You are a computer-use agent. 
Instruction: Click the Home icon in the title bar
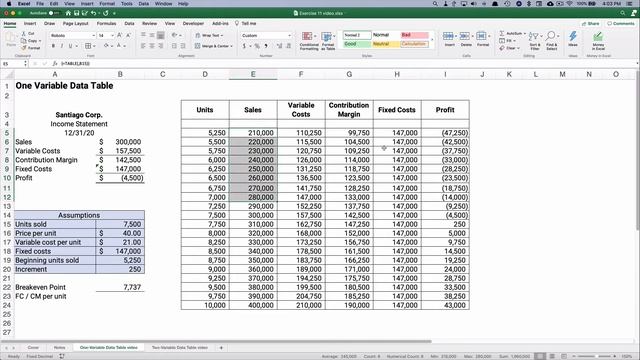(68, 13)
